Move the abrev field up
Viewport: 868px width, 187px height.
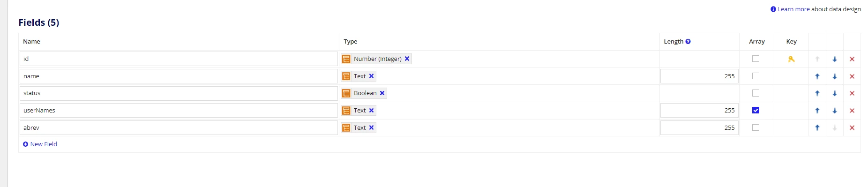pos(817,127)
